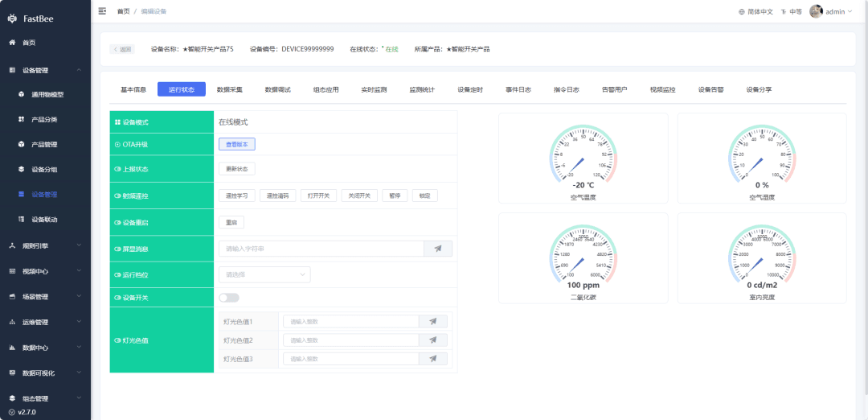Collapse sidebar with the hamburger icon
The height and width of the screenshot is (420, 868).
click(x=102, y=11)
